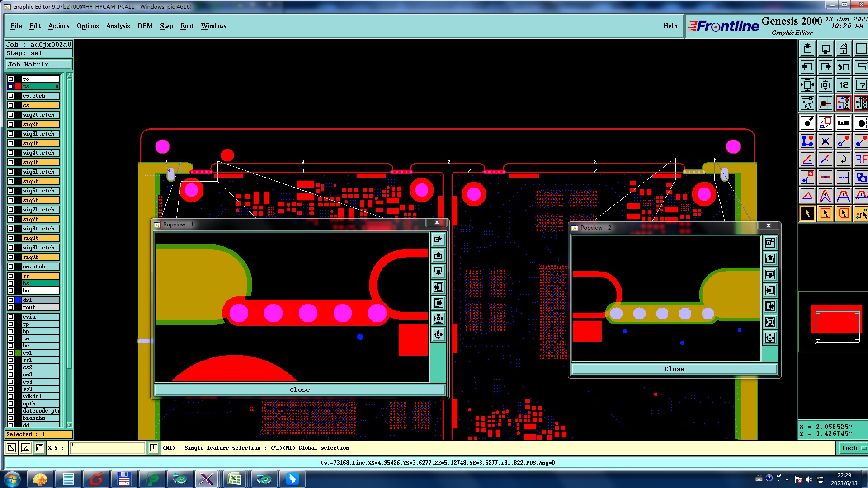Click the delete feature X icon

point(825,141)
